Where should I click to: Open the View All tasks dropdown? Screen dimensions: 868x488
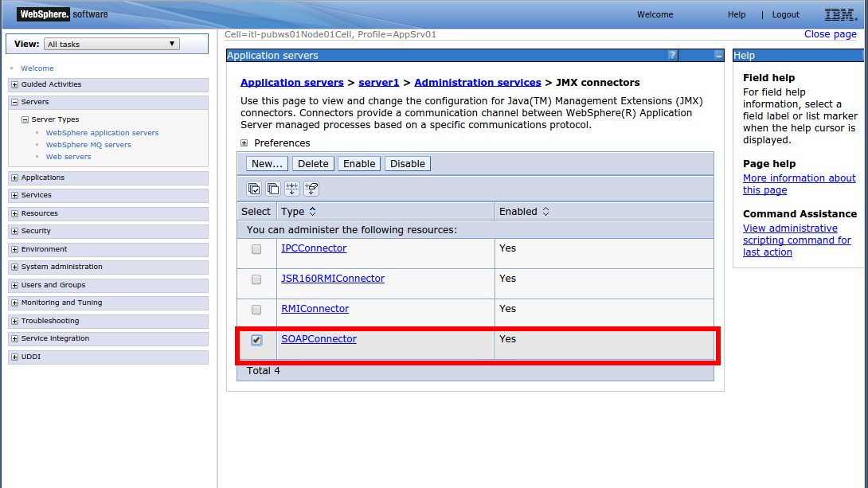(x=111, y=44)
